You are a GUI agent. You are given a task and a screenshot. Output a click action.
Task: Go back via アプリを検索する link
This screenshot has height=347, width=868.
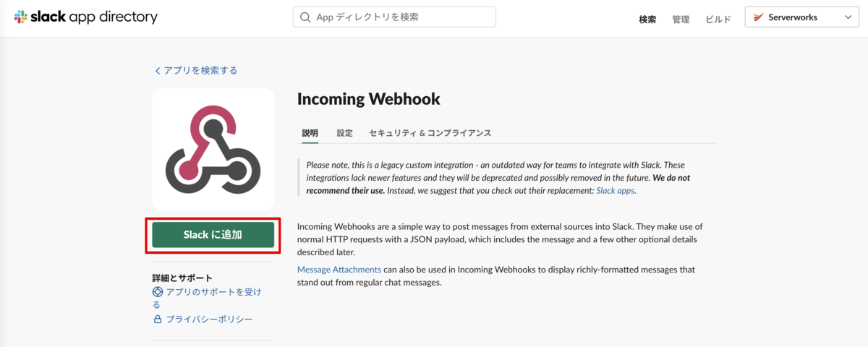tap(196, 70)
